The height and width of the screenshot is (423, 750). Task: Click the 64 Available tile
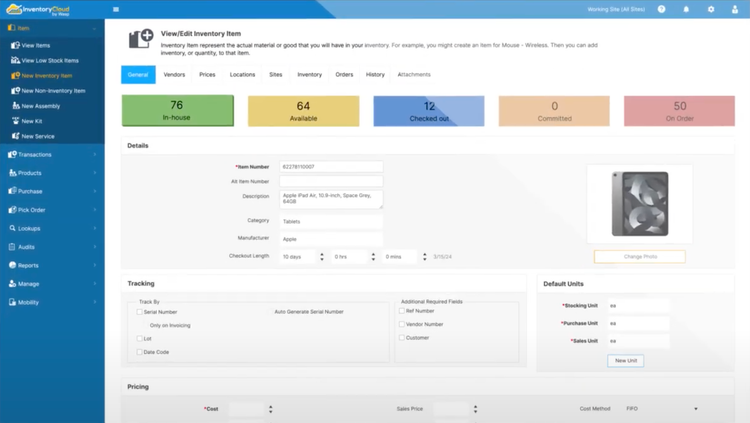point(303,111)
